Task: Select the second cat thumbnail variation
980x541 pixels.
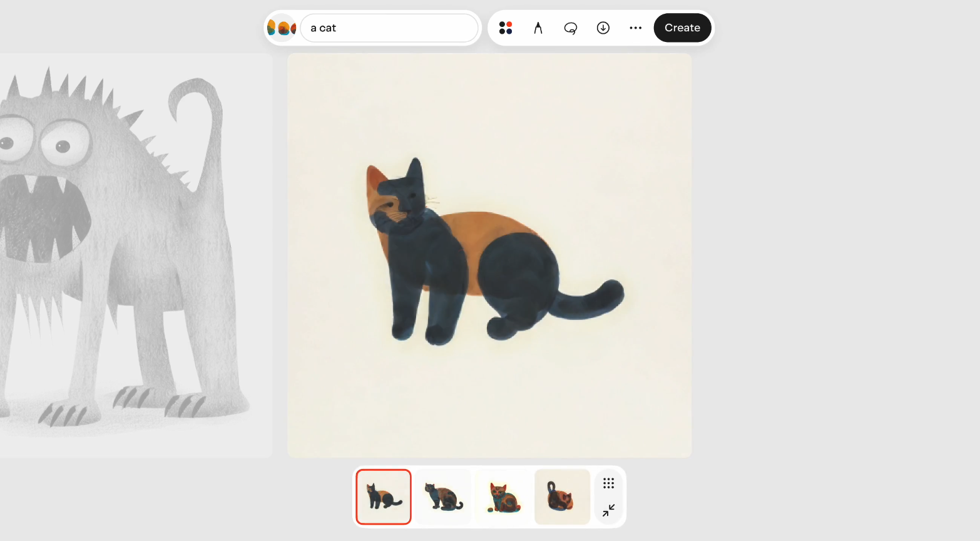Action: (x=443, y=497)
